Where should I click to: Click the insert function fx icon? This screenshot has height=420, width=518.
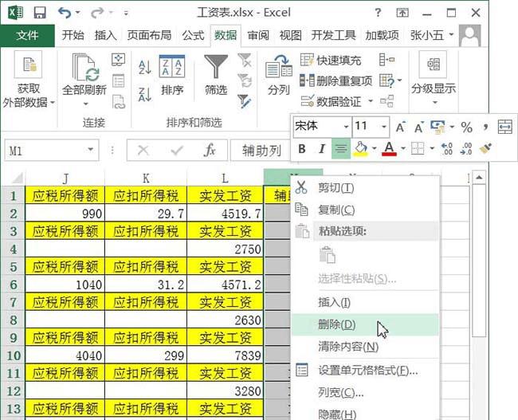(x=210, y=151)
